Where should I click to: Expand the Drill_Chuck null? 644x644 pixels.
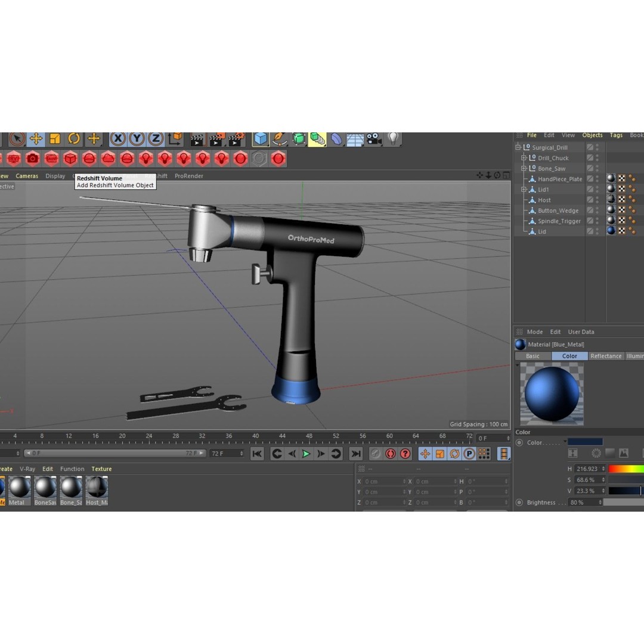(524, 157)
